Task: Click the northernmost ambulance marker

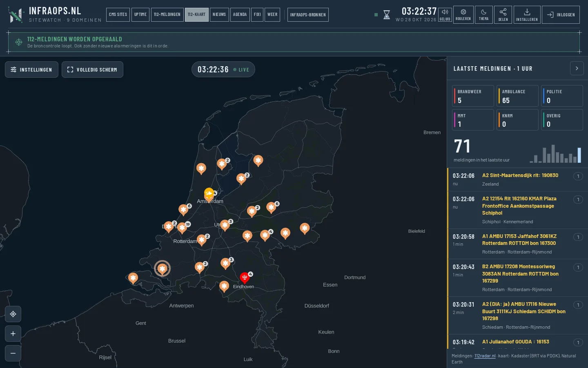Action: click(258, 161)
